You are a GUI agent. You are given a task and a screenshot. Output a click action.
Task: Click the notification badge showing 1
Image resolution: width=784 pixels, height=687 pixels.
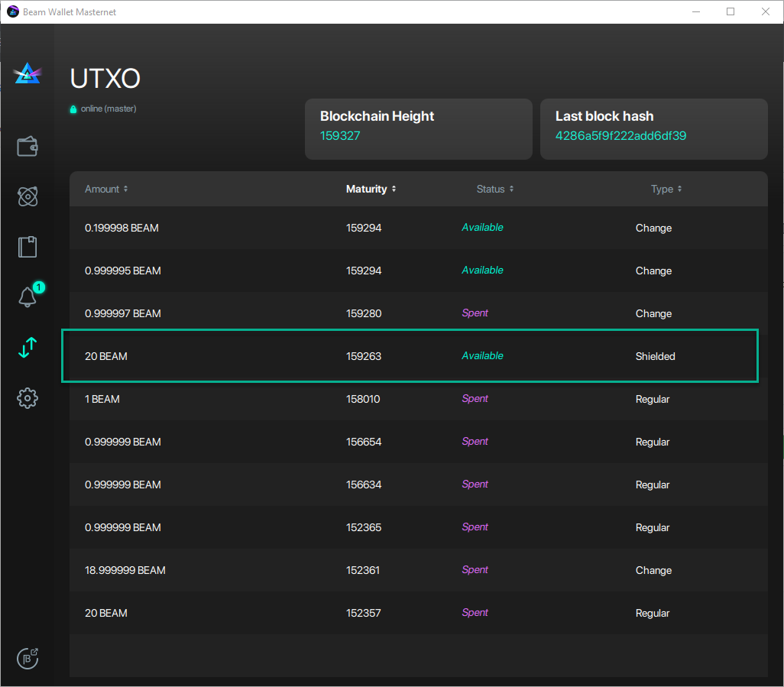click(x=38, y=287)
